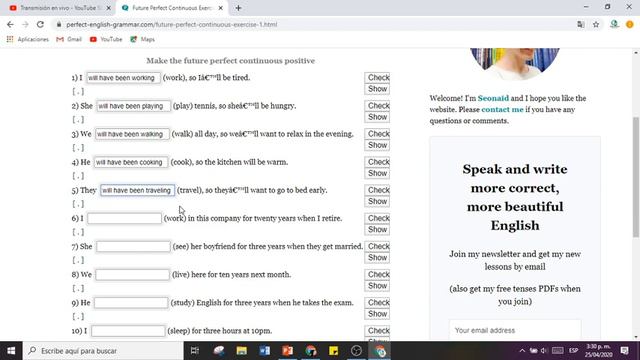Open the orange profile icon in Chrome toolbar
This screenshot has height=360, width=640.
click(x=630, y=24)
